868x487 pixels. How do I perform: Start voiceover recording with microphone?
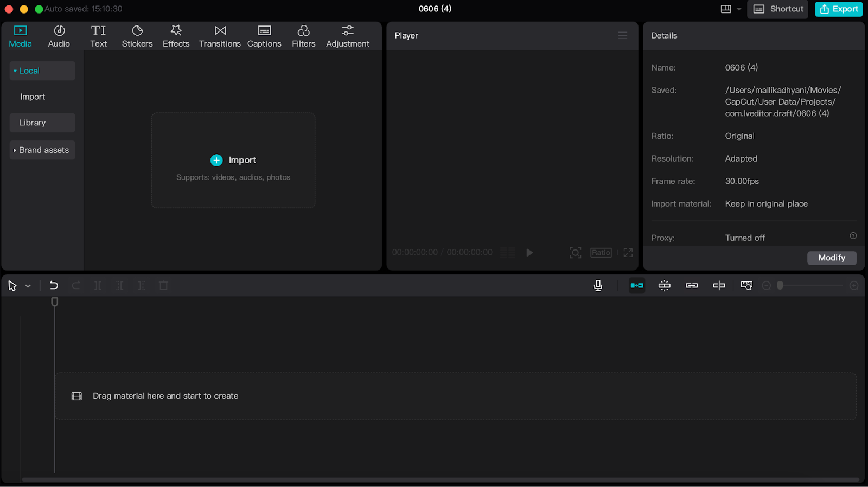pos(598,285)
